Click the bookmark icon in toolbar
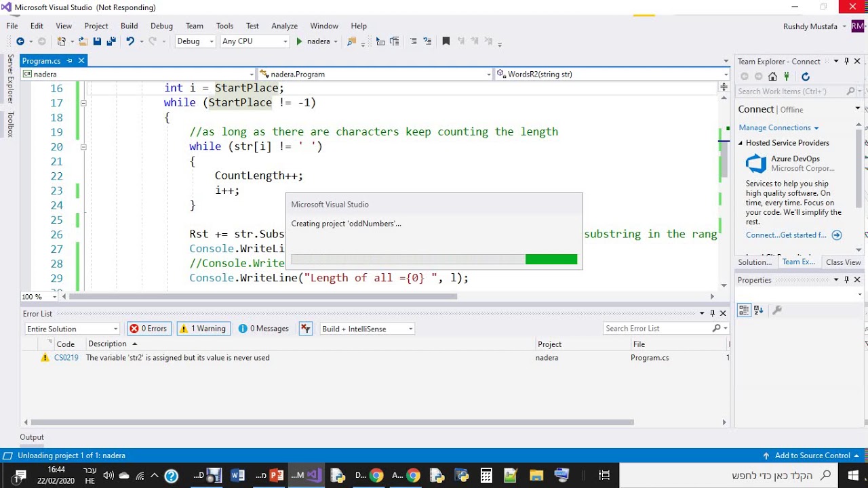 tap(446, 41)
